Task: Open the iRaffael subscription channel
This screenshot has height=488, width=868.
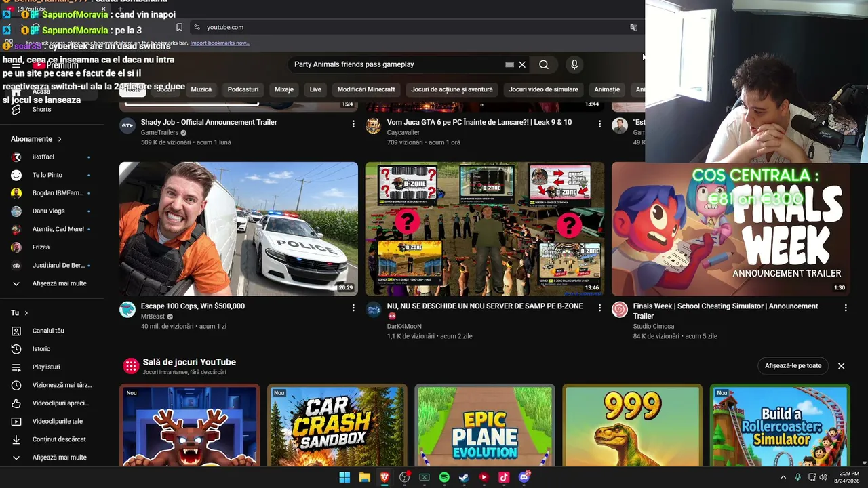Action: coord(52,157)
